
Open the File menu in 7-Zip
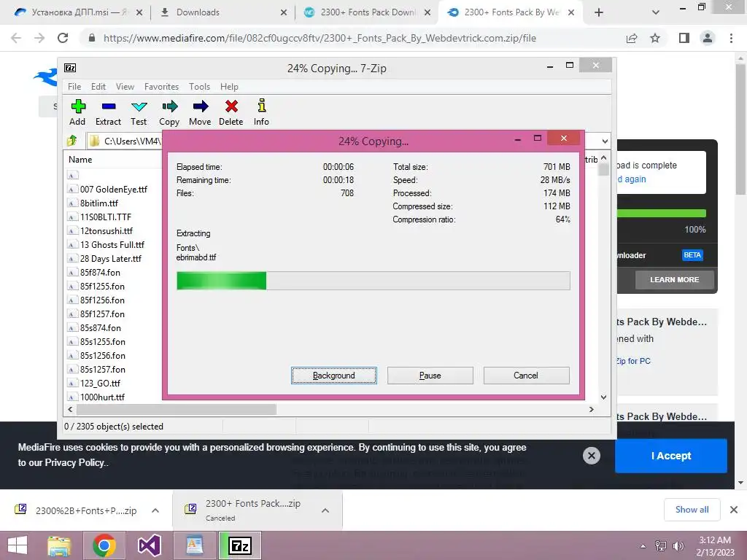[74, 87]
